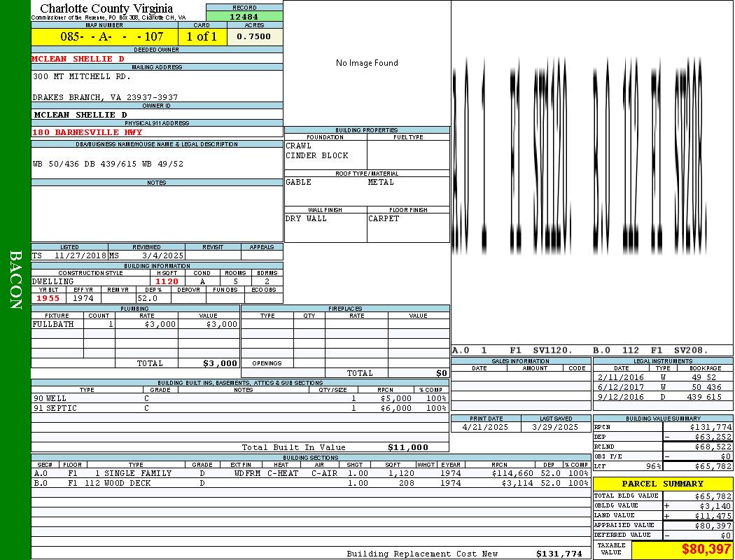Click year built value 1955
This screenshot has height=560, width=735.
[x=48, y=298]
